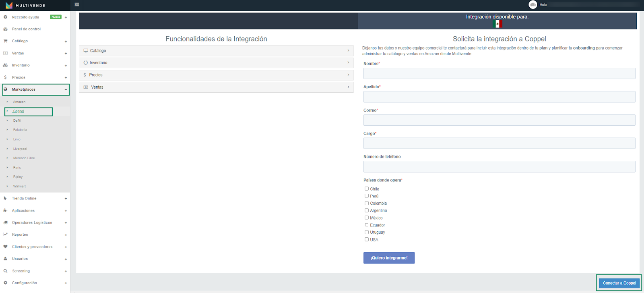The width and height of the screenshot is (644, 293).
Task: Expand the Configuración sidebar plus sign
Action: click(x=66, y=283)
